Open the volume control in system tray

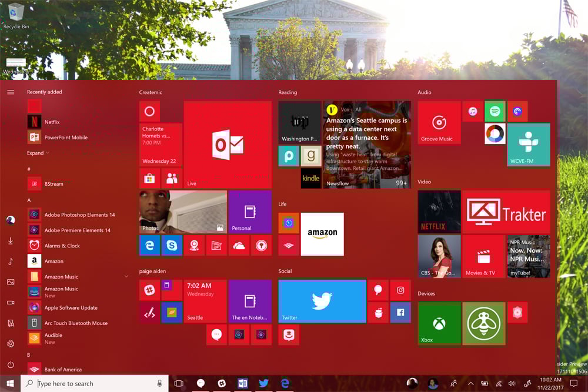pos(512,383)
